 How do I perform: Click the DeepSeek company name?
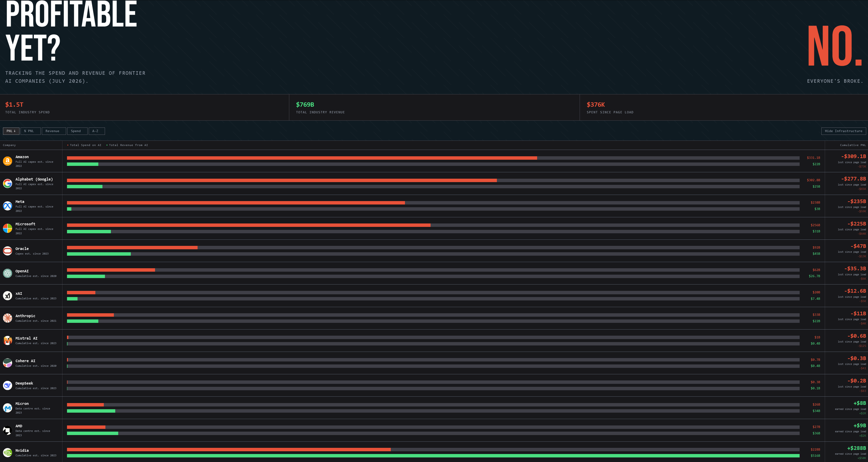tap(24, 383)
